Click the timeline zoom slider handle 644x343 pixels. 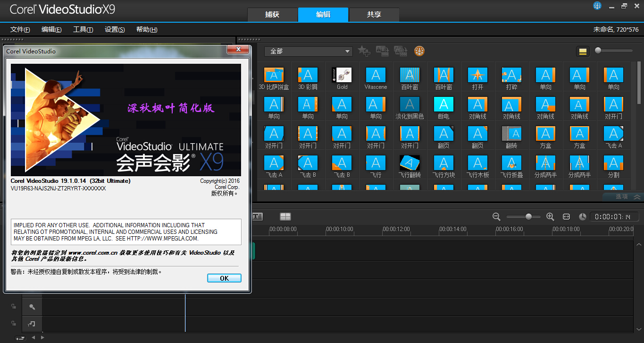coord(528,216)
